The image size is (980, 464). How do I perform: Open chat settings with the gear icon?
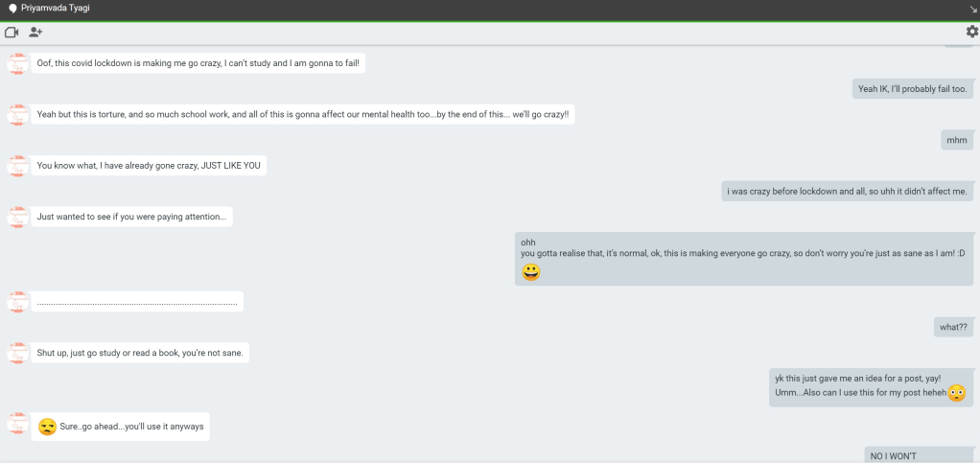coord(971,32)
